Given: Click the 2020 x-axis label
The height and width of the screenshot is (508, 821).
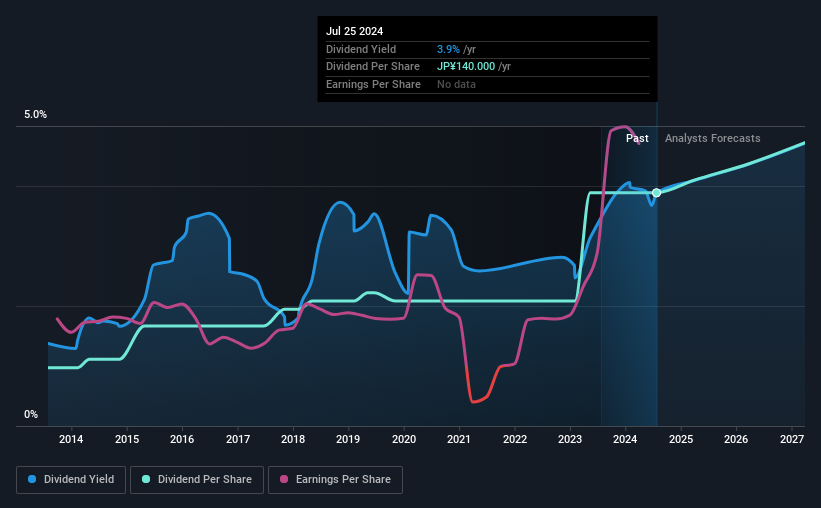Looking at the screenshot, I should (404, 439).
